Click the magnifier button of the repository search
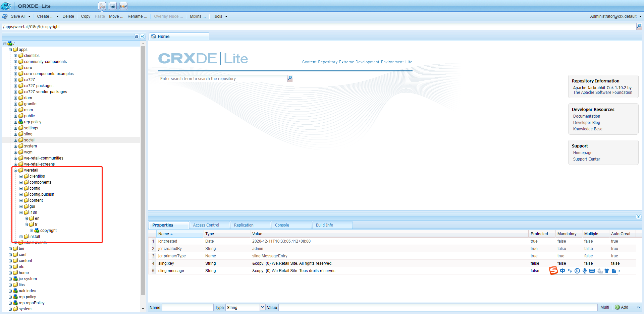Viewport: 644px width, 314px height. 290,78
